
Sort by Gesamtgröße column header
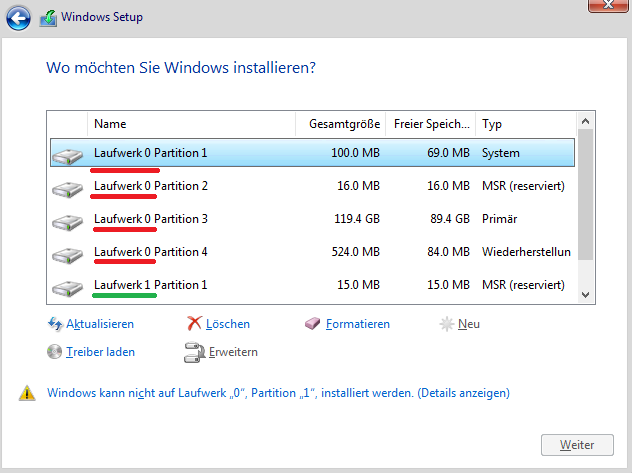coord(341,124)
